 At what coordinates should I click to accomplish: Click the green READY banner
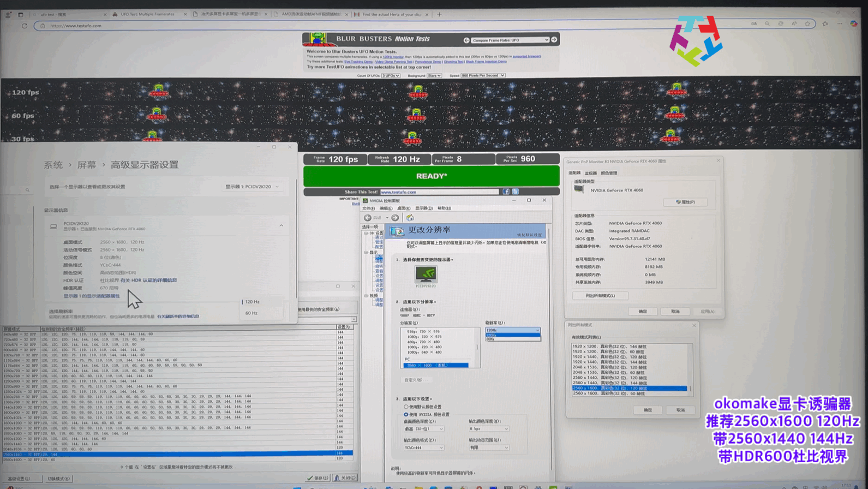coord(432,176)
